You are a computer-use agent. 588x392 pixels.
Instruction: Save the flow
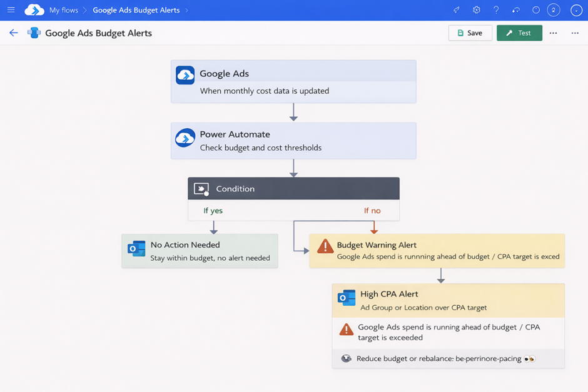470,33
